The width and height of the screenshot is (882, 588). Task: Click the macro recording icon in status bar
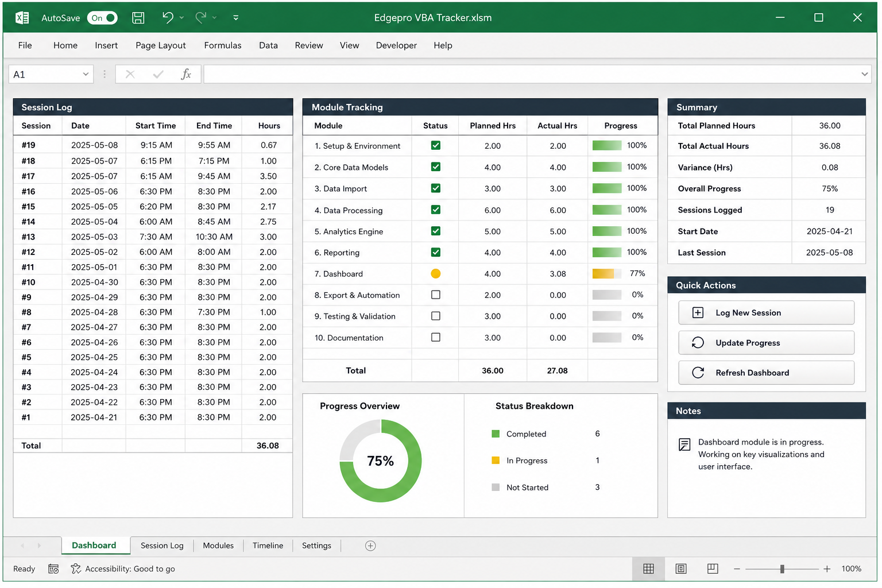click(53, 568)
